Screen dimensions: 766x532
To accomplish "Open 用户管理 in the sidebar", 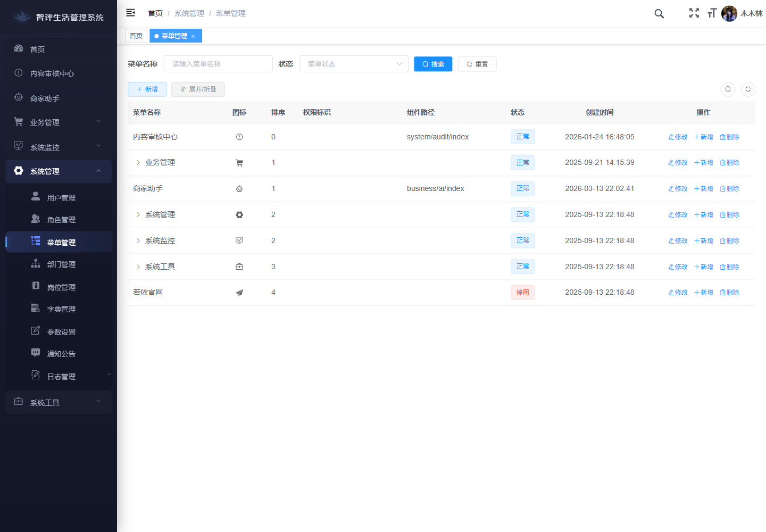I will click(x=61, y=198).
